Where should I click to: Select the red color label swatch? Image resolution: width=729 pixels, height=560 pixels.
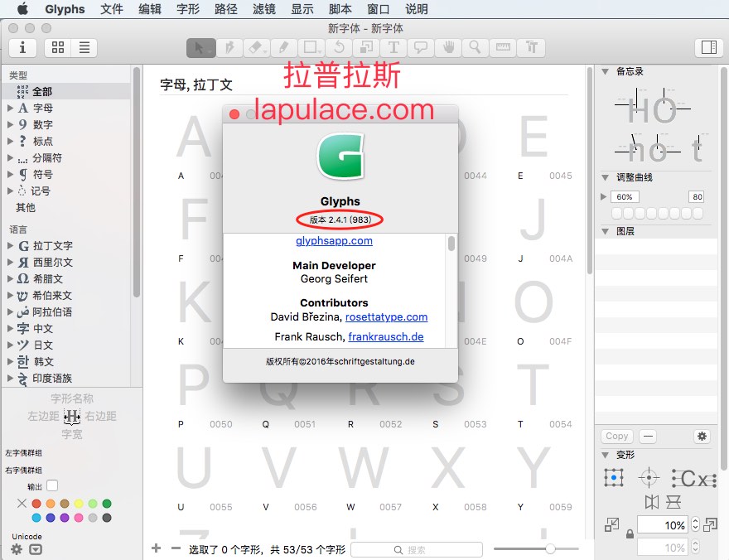tap(36, 504)
